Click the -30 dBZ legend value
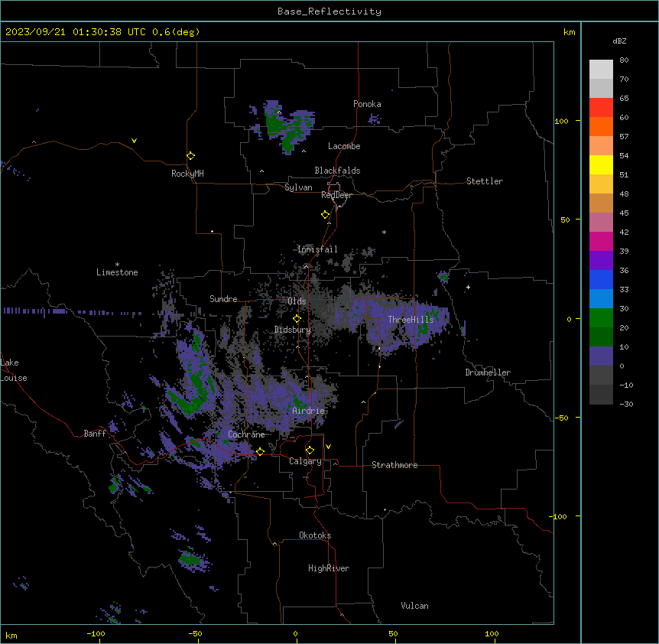 coord(626,404)
